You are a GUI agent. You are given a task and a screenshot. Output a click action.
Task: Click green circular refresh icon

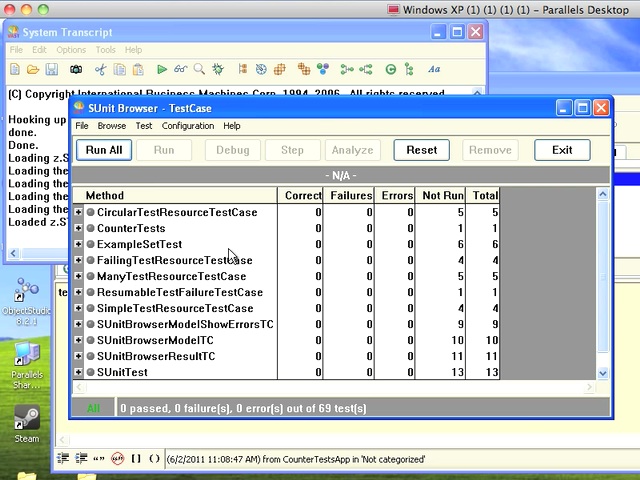[x=391, y=69]
